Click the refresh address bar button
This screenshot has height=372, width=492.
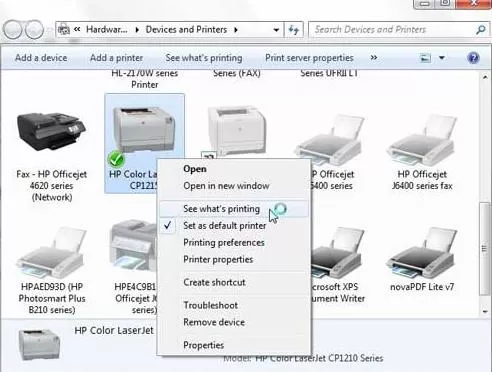294,30
